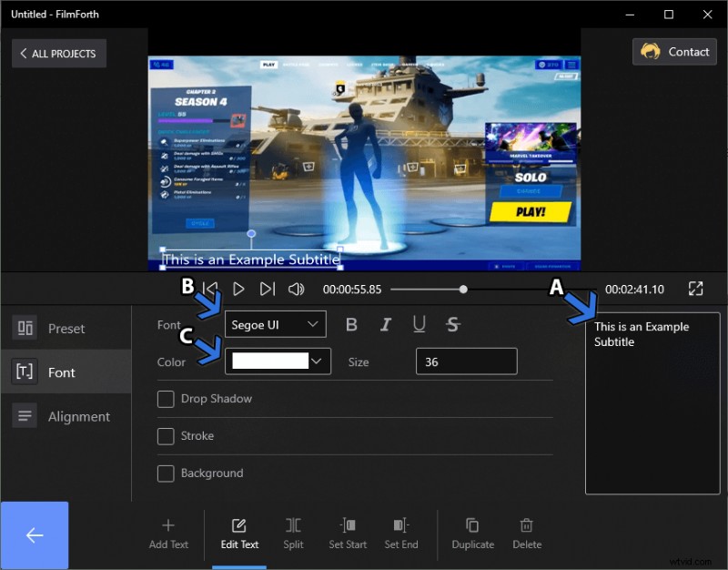This screenshot has height=570, width=728.
Task: Open the fullscreen preview
Action: tap(695, 289)
